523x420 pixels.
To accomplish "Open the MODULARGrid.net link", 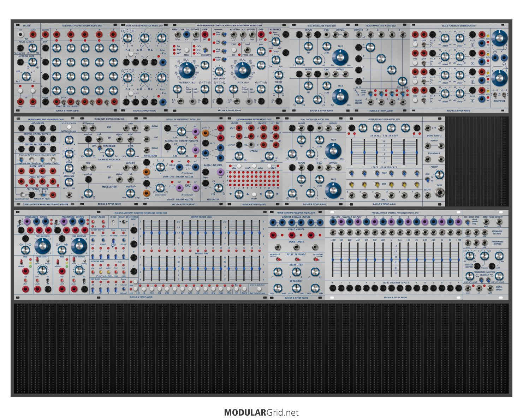I will tap(261, 412).
